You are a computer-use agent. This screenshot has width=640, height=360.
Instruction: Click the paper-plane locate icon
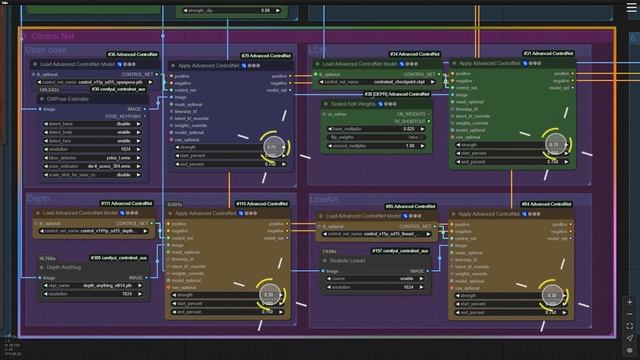tap(630, 338)
